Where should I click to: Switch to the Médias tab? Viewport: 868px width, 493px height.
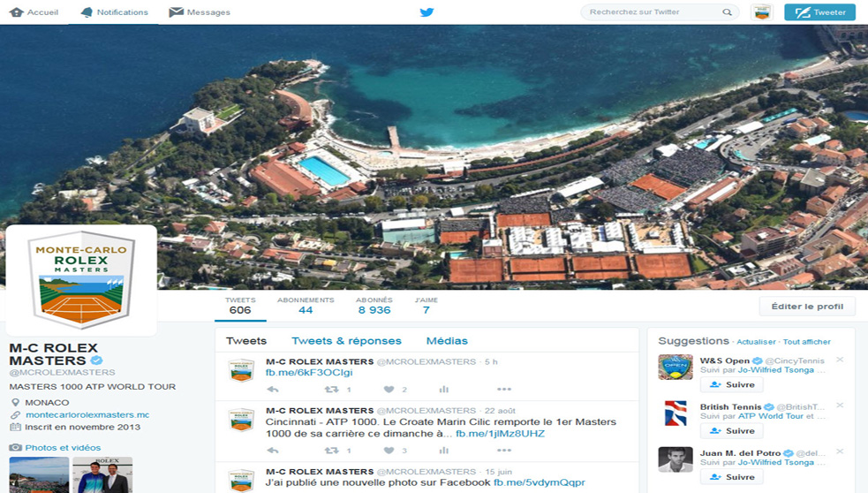pyautogui.click(x=447, y=341)
